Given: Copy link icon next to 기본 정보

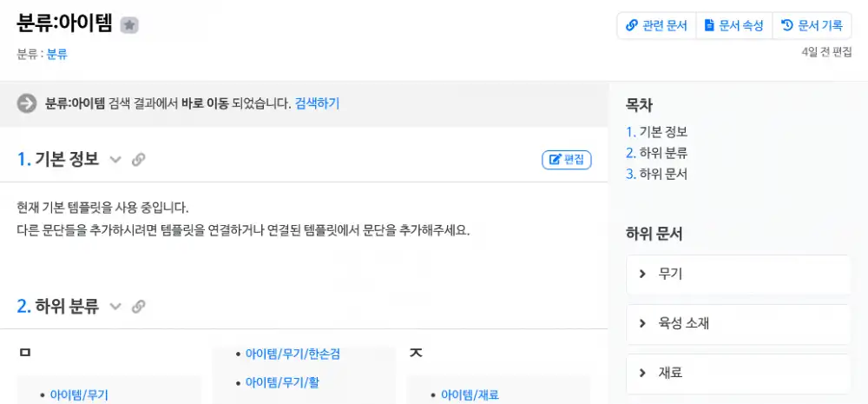Looking at the screenshot, I should point(138,160).
